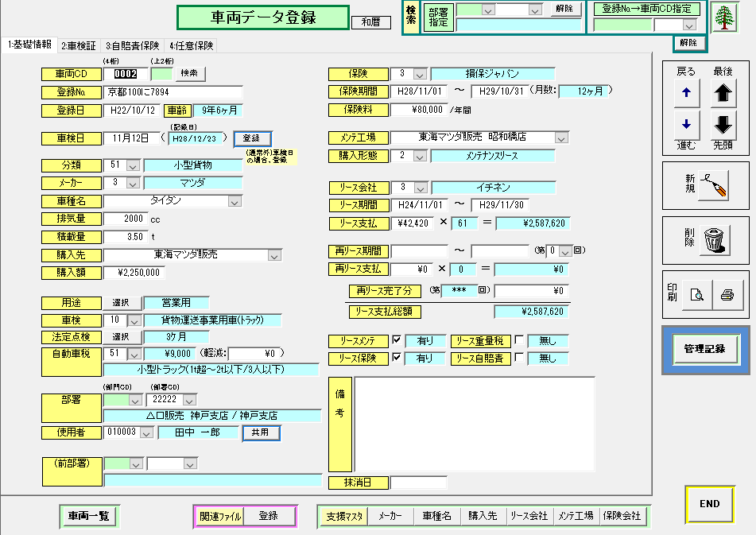Click 選択 button for 法定点検
The height and width of the screenshot is (535, 756).
coord(121,337)
